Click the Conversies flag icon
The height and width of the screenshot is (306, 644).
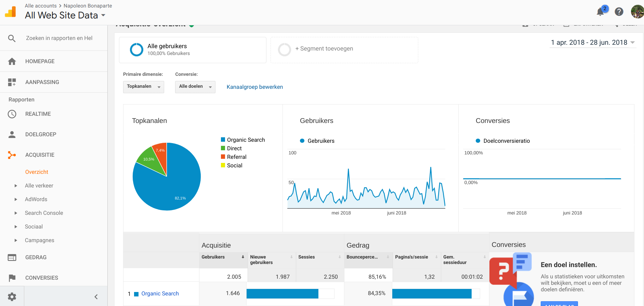tap(12, 278)
